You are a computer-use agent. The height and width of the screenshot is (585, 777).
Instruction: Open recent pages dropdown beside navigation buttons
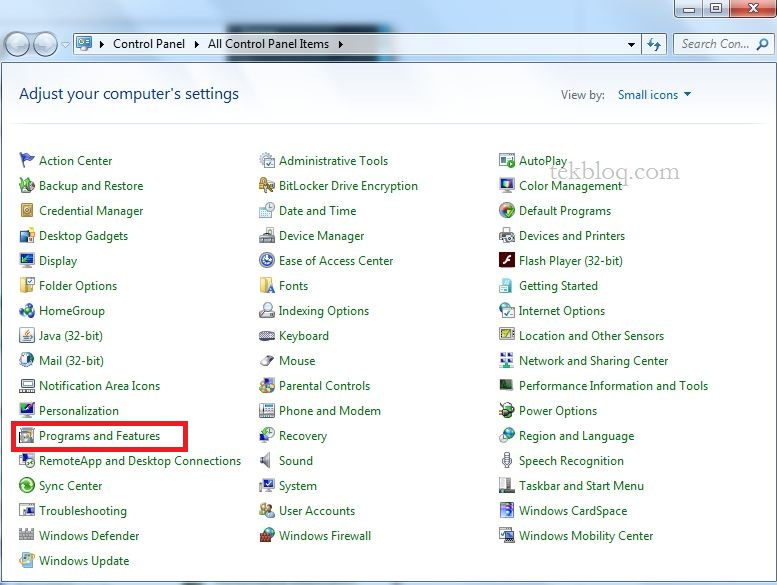(65, 44)
